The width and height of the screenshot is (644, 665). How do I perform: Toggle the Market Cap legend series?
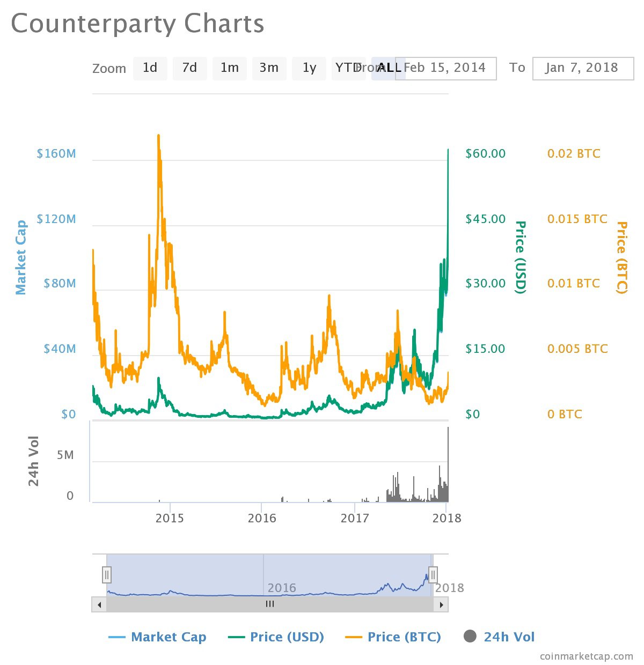click(158, 637)
